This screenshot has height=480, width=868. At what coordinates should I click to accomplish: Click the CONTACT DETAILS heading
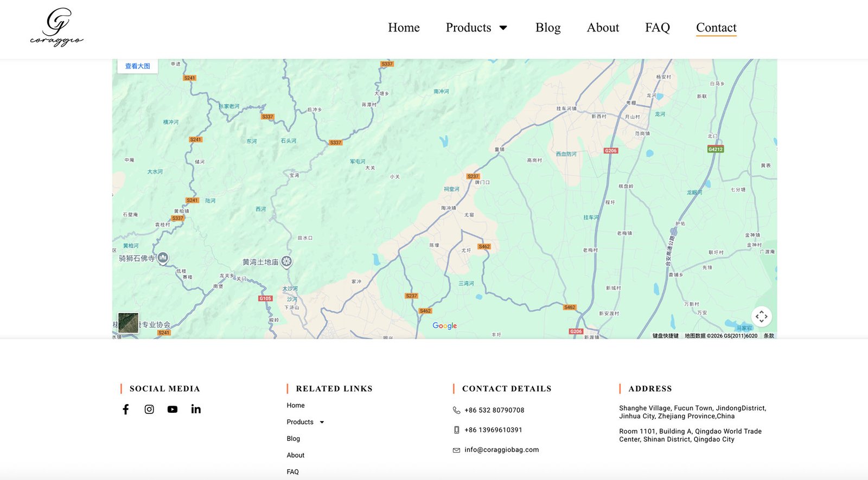[x=507, y=388]
